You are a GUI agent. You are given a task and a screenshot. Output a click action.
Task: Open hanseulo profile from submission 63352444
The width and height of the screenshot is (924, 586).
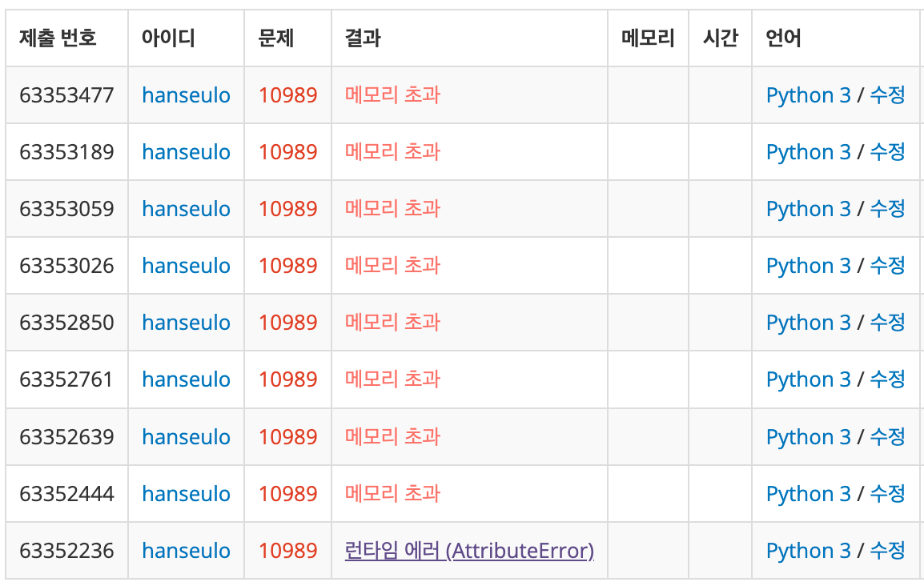click(186, 494)
